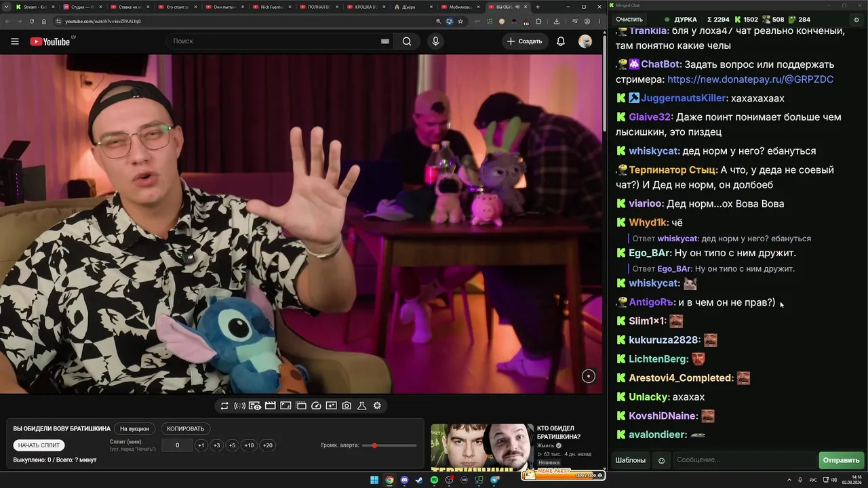The image size is (868, 488).
Task: Click the broadcast signal icon in video toolbar
Action: click(239, 406)
